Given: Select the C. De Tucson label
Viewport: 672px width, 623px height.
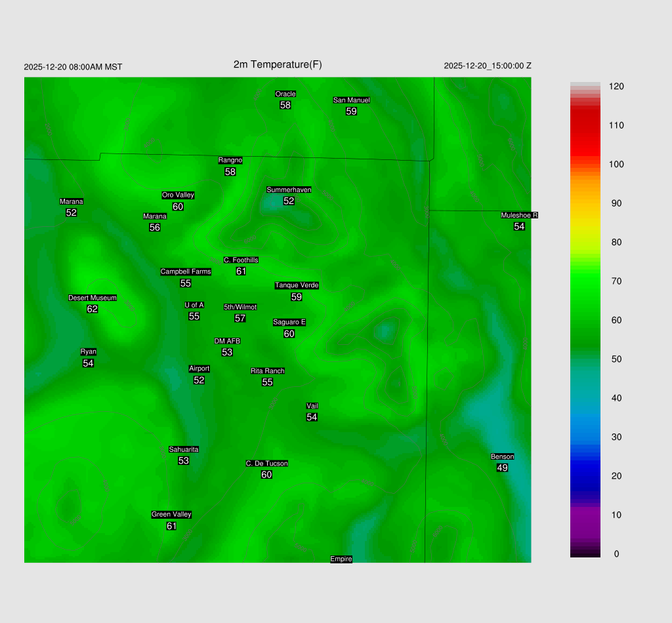Looking at the screenshot, I should tap(266, 464).
